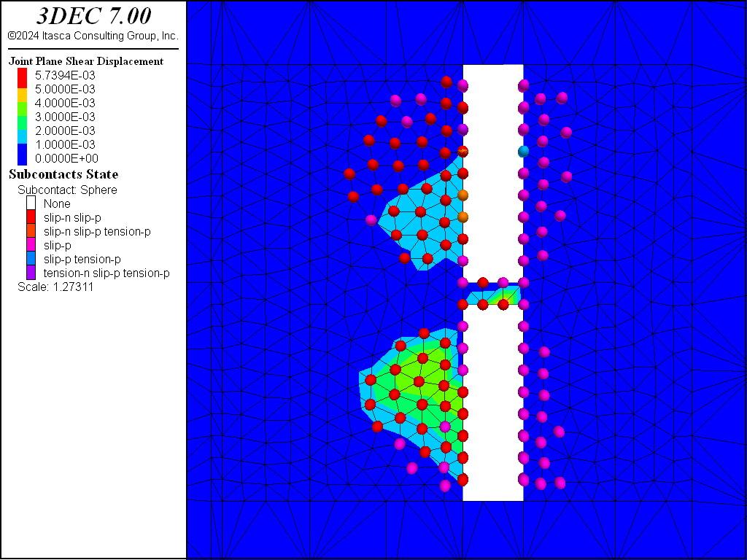Click the Subcontact: Sphere label

pyautogui.click(x=67, y=190)
